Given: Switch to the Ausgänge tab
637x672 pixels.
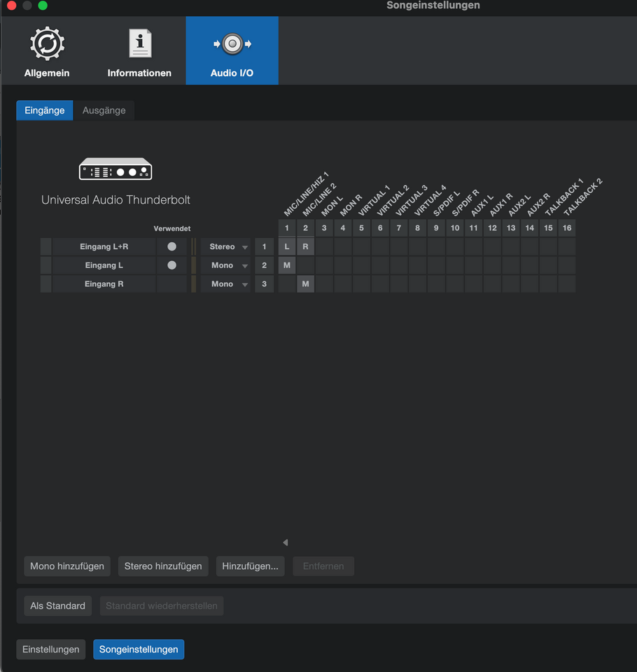Looking at the screenshot, I should 104,110.
